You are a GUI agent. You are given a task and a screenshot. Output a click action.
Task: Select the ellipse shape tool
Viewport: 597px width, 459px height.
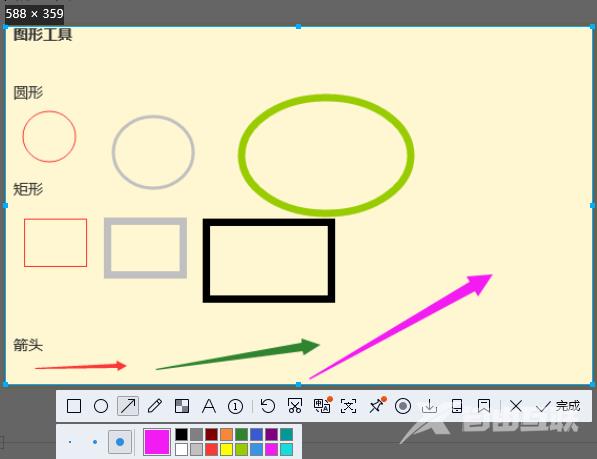coord(101,406)
